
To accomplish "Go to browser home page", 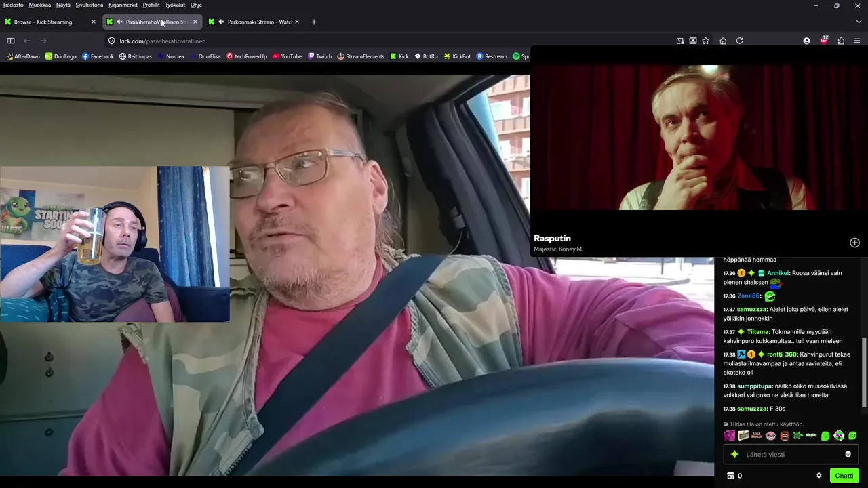I will [x=723, y=41].
